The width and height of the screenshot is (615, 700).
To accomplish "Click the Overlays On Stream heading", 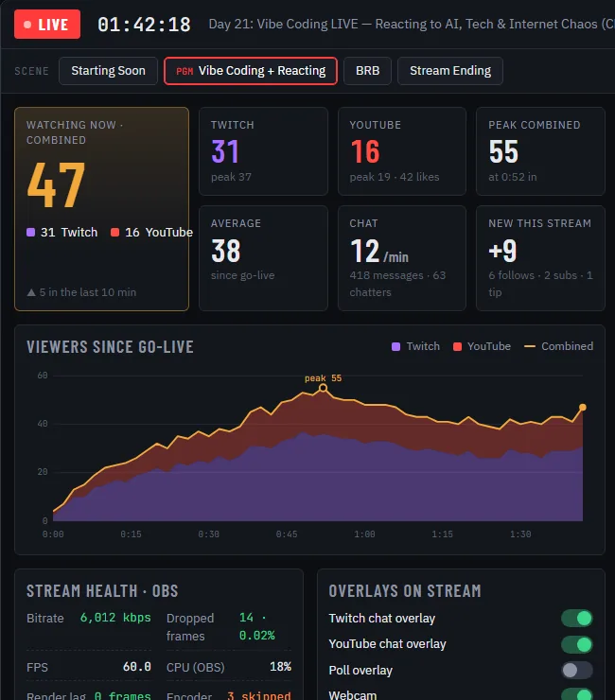I will [x=405, y=591].
